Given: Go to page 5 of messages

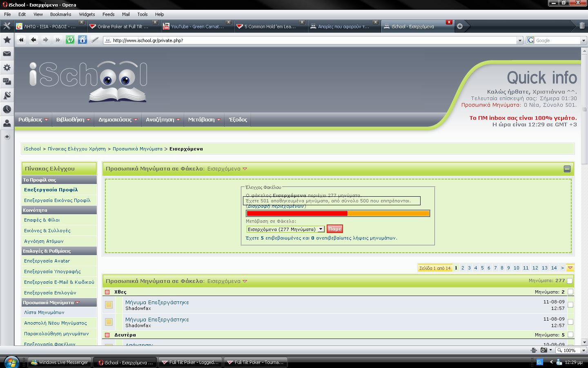Looking at the screenshot, I should click(x=482, y=268).
